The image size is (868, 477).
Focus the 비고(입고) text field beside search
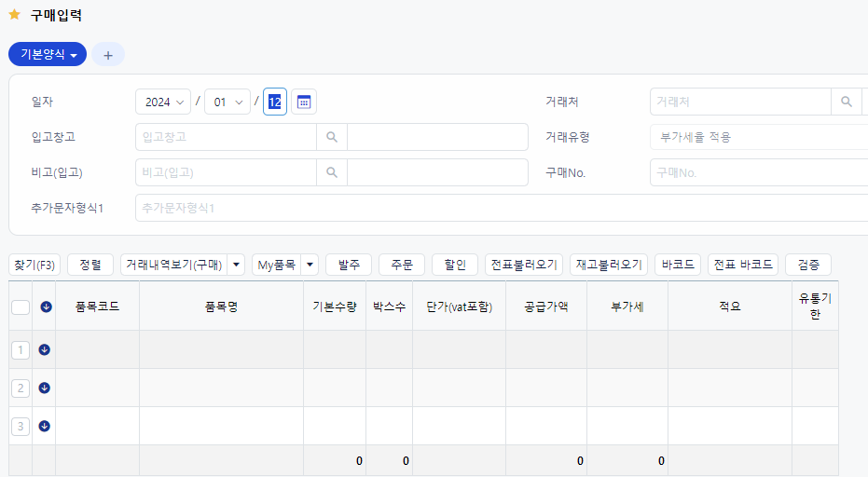(x=437, y=172)
